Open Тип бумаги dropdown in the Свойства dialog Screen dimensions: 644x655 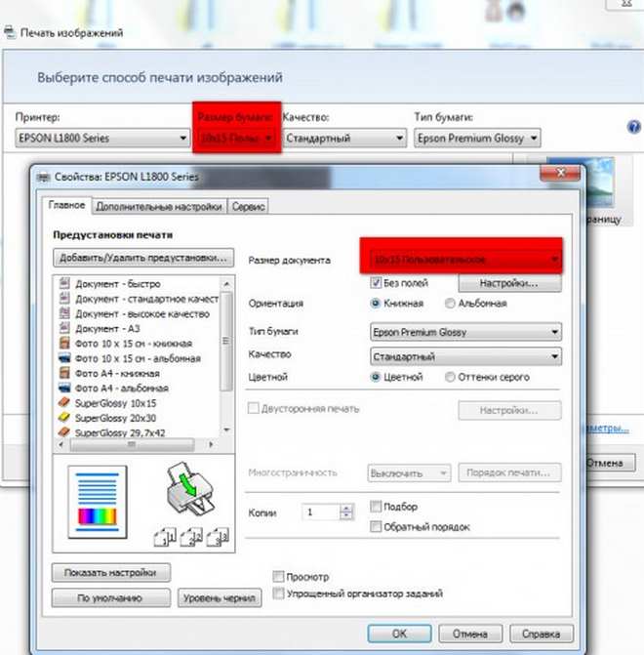[x=465, y=332]
